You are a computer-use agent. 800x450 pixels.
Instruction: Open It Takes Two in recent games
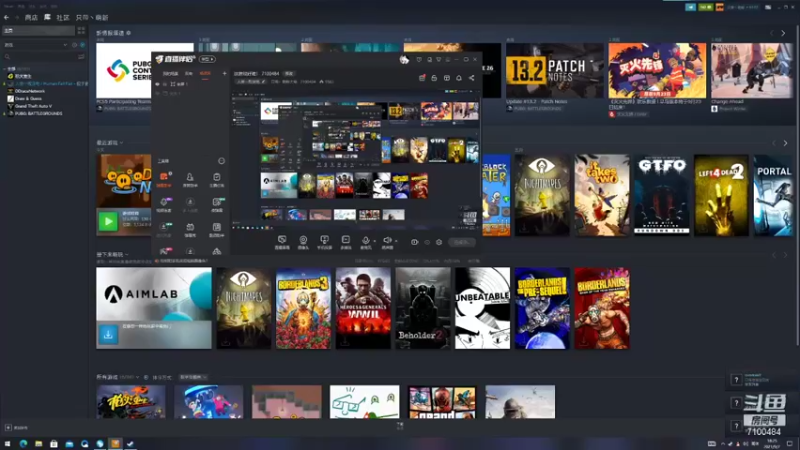click(x=602, y=195)
